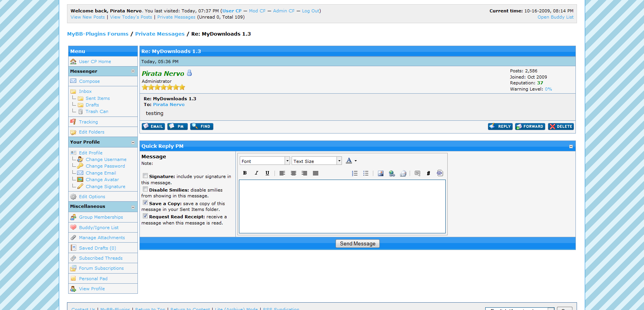Toggle underline formatting in editor
This screenshot has height=310, width=644.
pos(267,173)
